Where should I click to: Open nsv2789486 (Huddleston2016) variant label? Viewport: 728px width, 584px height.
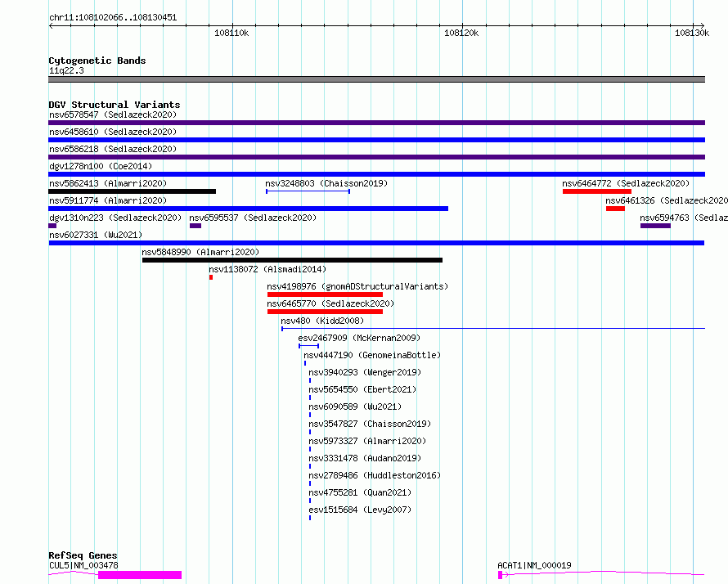coord(375,475)
